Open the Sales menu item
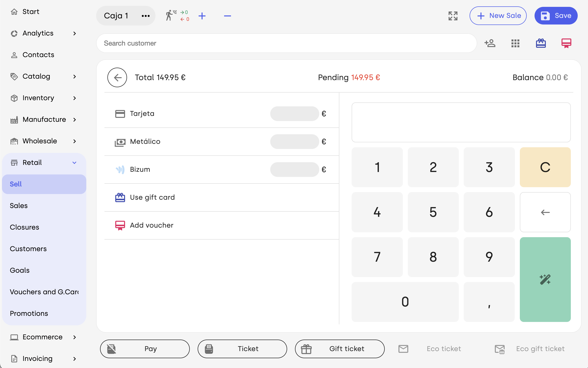The height and width of the screenshot is (368, 588). (x=44, y=206)
